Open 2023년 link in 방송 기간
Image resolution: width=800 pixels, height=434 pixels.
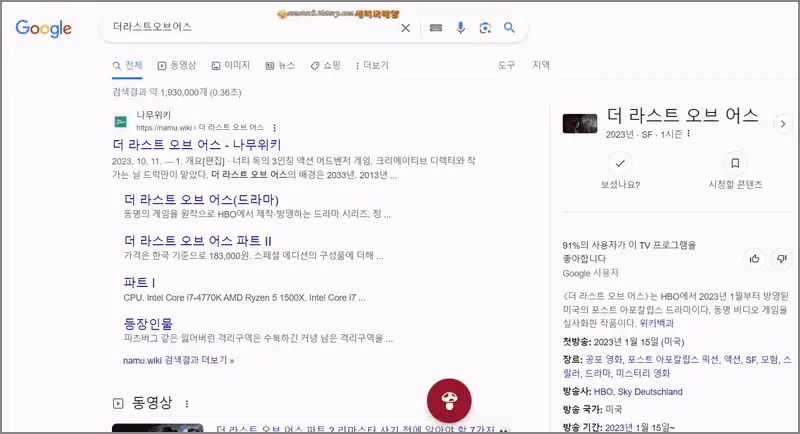click(x=618, y=427)
